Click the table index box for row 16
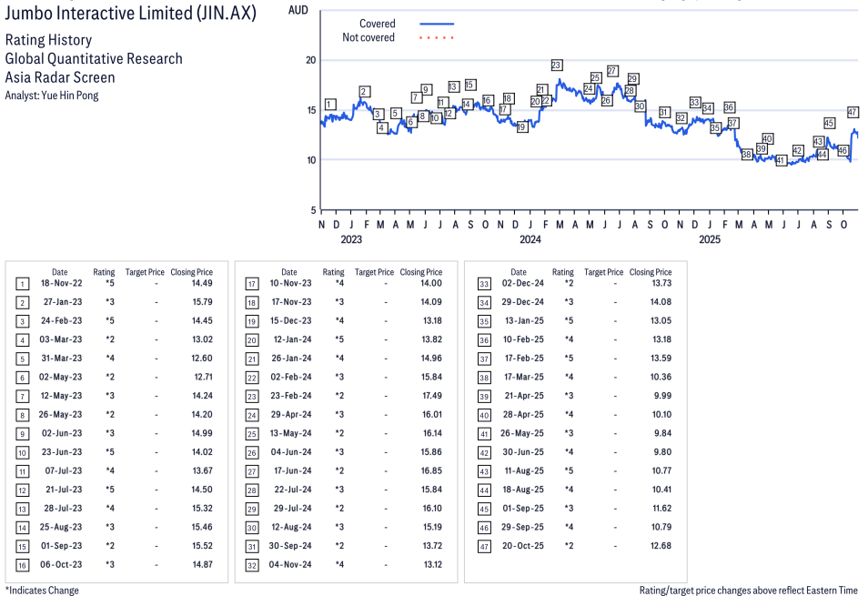This screenshot has height=596, width=868. tap(23, 564)
